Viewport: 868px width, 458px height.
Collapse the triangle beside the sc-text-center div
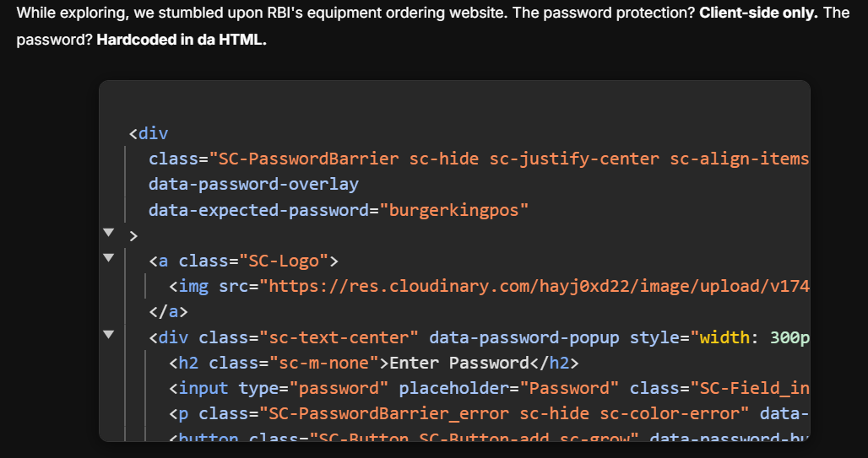tap(108, 334)
